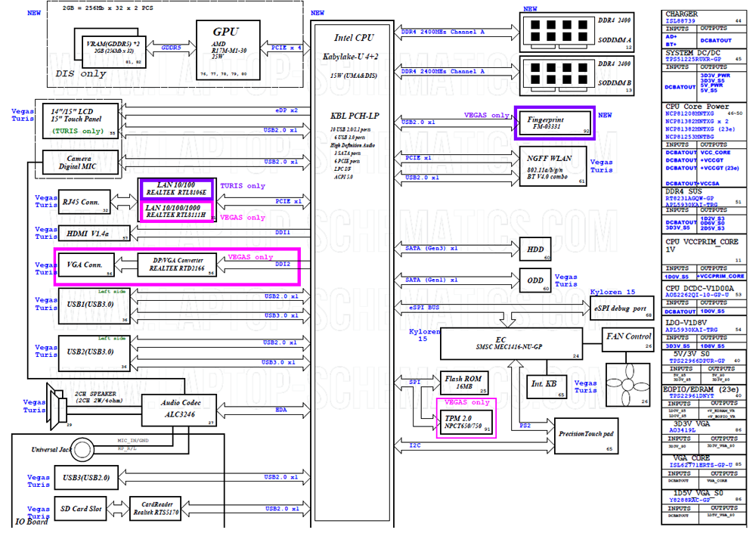Click the Kabylake-U 4+2 text

point(351,57)
